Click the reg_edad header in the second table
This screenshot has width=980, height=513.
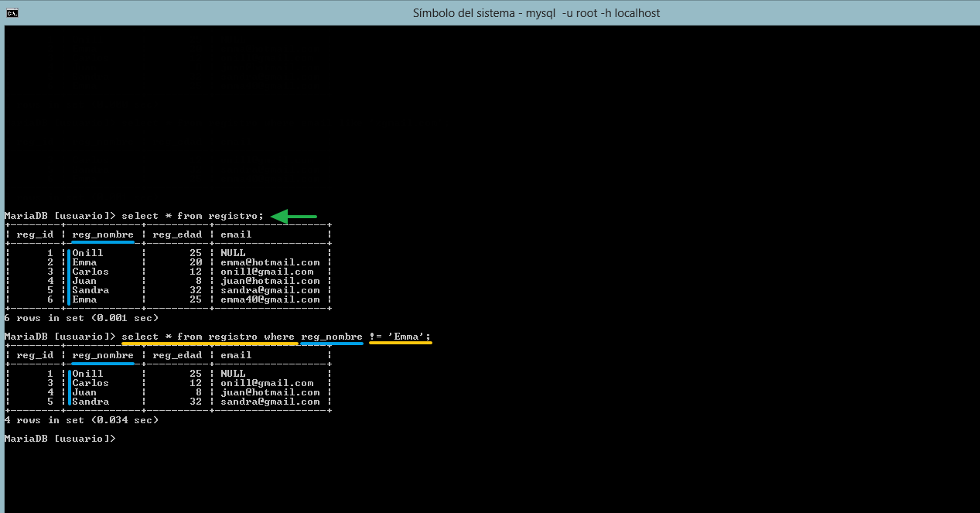click(x=177, y=355)
